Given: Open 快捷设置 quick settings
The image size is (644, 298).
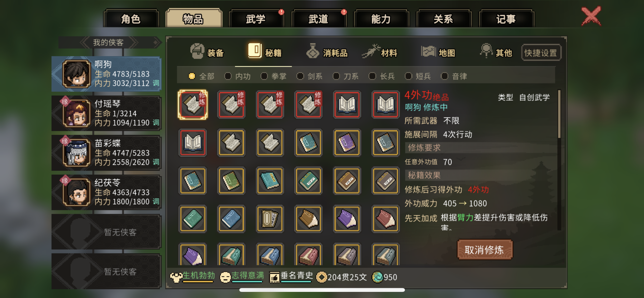Looking at the screenshot, I should pyautogui.click(x=541, y=53).
